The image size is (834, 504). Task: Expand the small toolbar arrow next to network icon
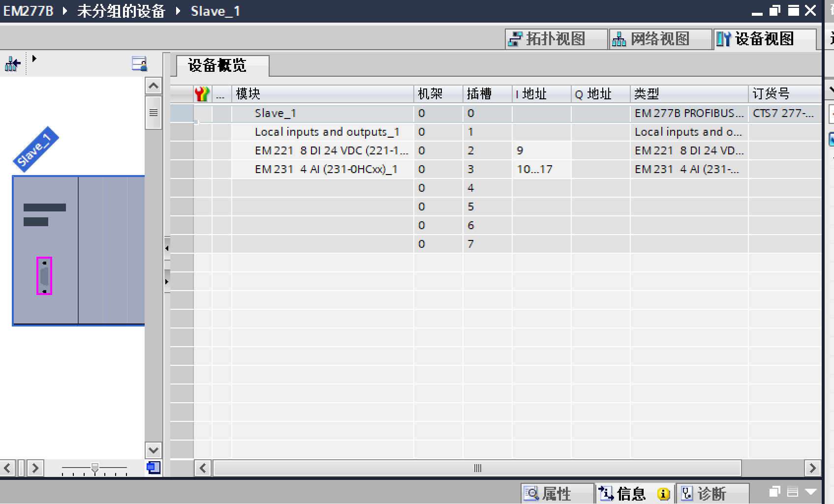coord(34,59)
